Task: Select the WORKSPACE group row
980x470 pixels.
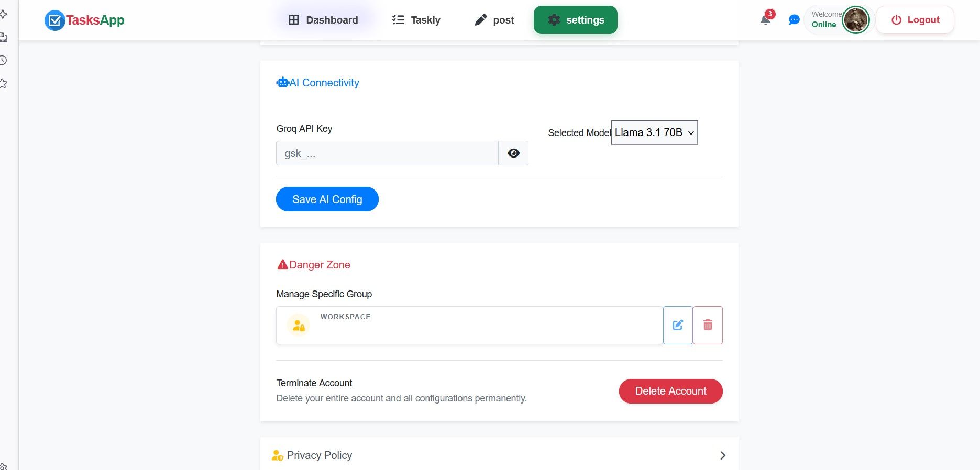Action: tap(469, 325)
